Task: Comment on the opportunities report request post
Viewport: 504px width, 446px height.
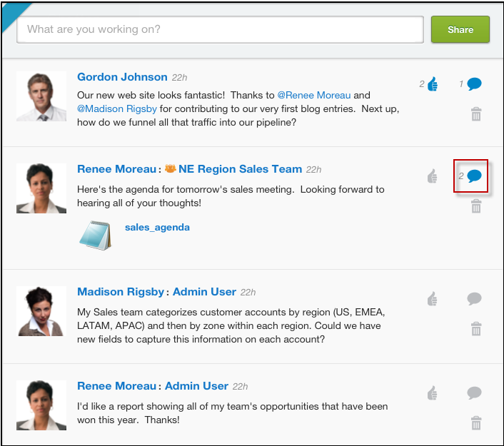Action: 474,392
